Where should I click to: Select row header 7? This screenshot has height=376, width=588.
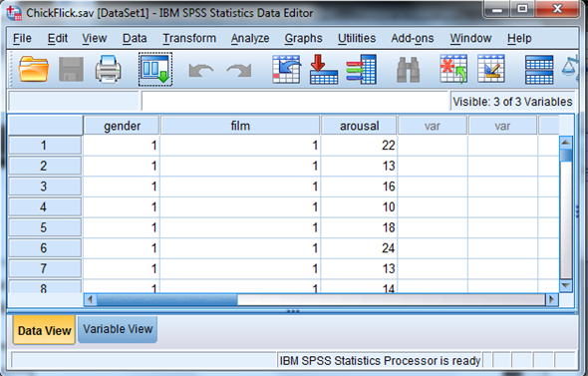click(x=45, y=268)
